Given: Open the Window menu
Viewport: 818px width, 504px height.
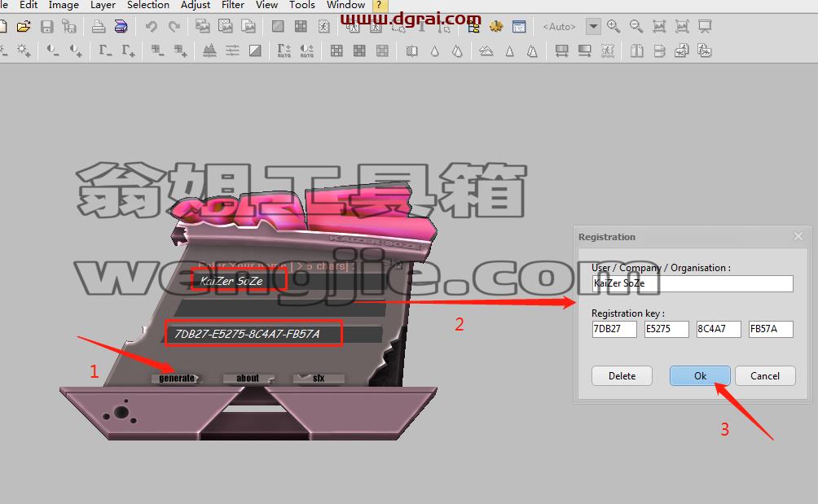Looking at the screenshot, I should coord(346,5).
